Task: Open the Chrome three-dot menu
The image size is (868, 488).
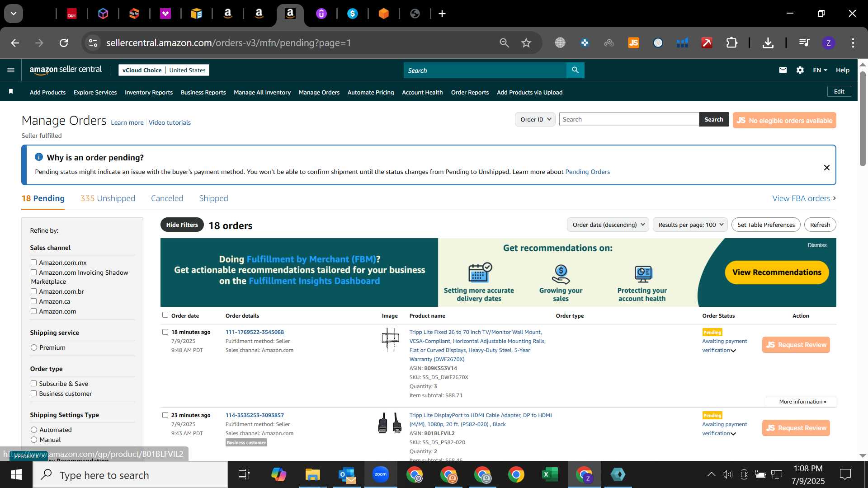Action: click(853, 43)
